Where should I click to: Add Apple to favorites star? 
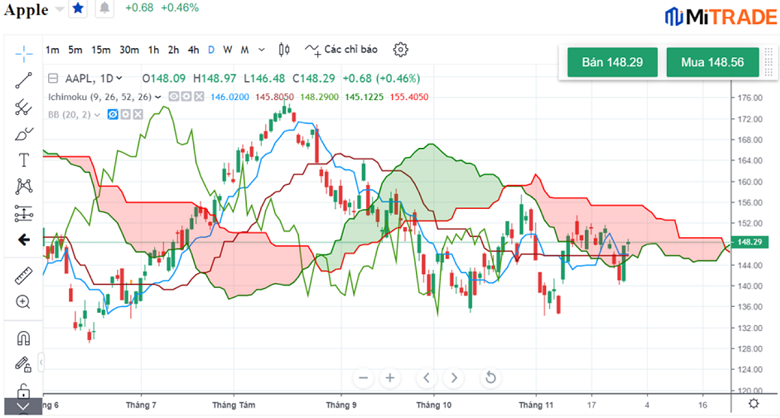click(x=78, y=8)
